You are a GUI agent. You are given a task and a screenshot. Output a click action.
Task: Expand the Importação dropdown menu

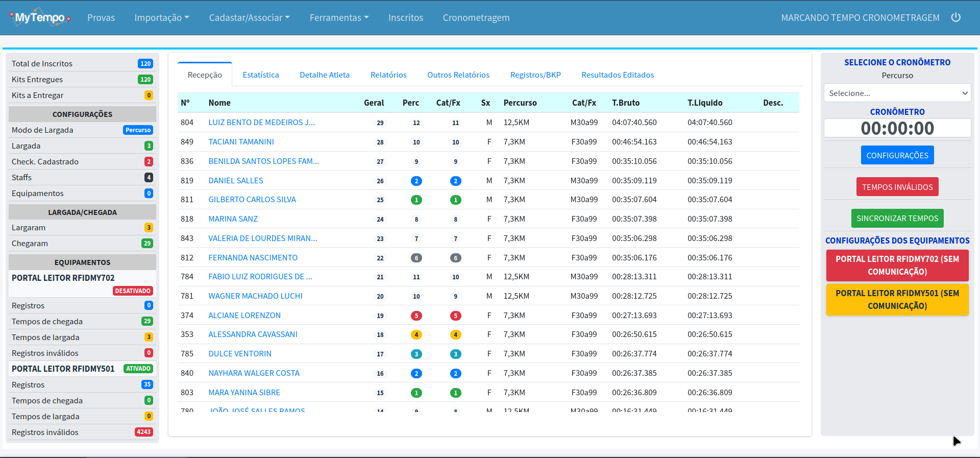point(162,18)
